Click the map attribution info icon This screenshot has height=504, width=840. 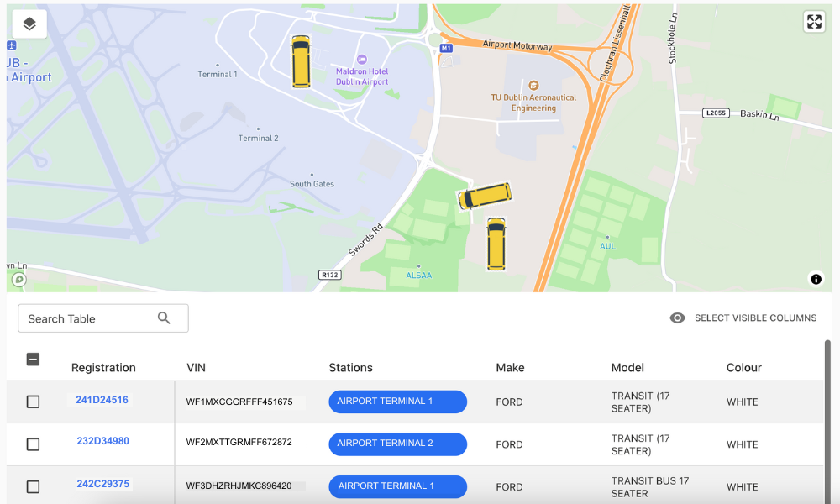816,280
